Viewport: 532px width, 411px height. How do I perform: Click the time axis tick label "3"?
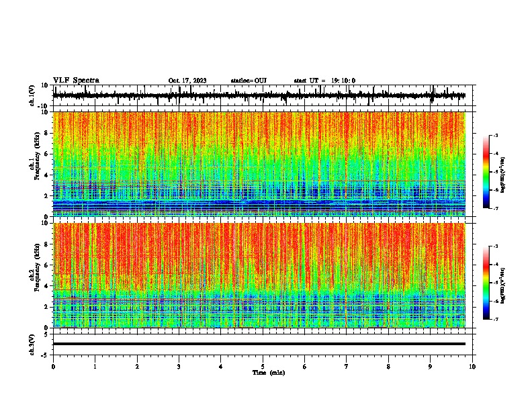[179, 367]
